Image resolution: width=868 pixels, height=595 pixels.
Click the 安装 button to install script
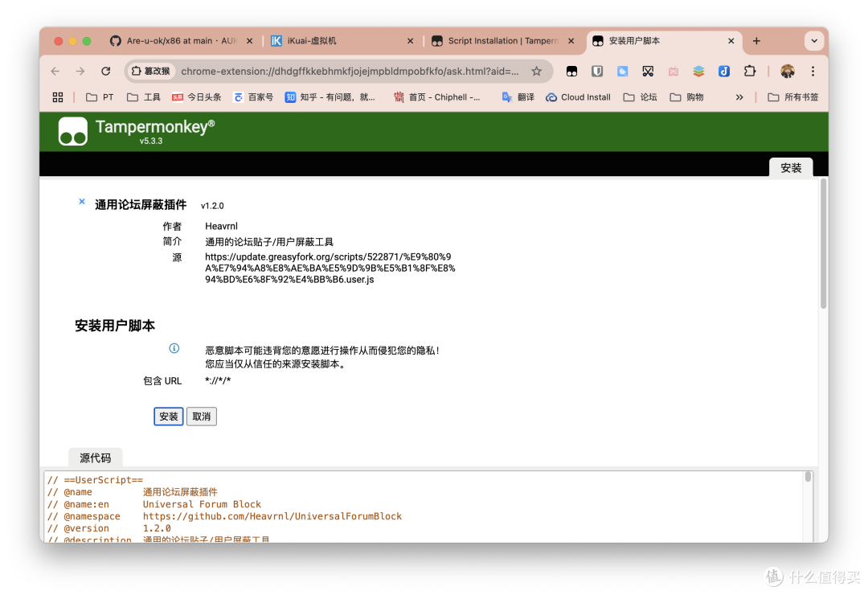pos(168,416)
